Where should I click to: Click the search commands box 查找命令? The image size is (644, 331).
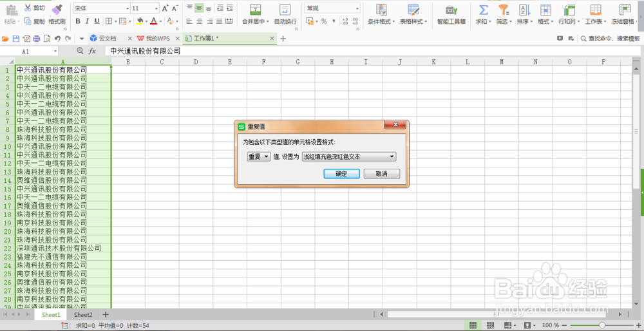coord(610,39)
